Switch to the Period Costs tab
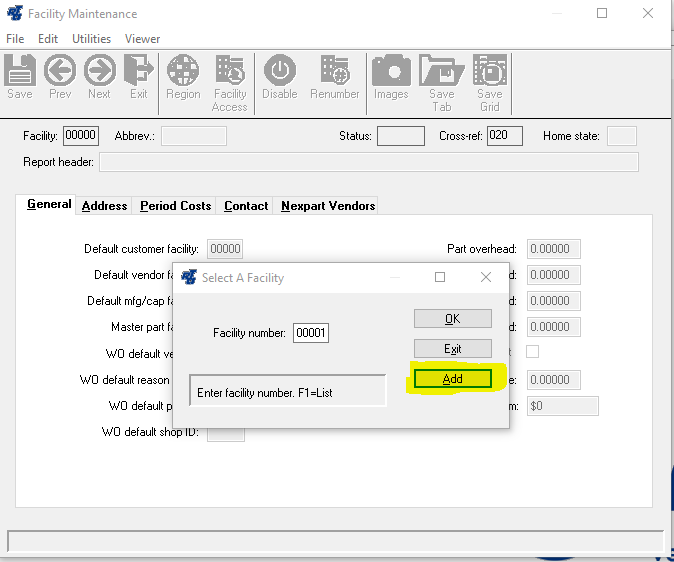This screenshot has height=562, width=674. pyautogui.click(x=175, y=206)
